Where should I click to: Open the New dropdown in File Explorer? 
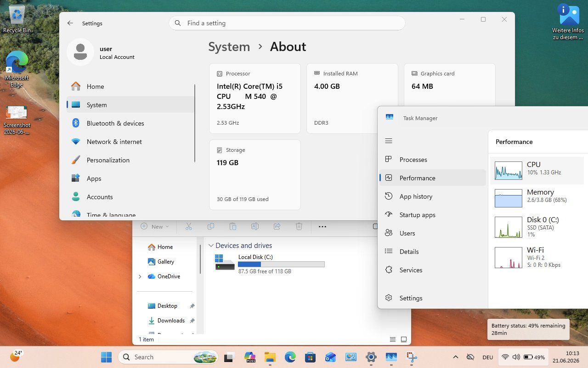click(155, 226)
